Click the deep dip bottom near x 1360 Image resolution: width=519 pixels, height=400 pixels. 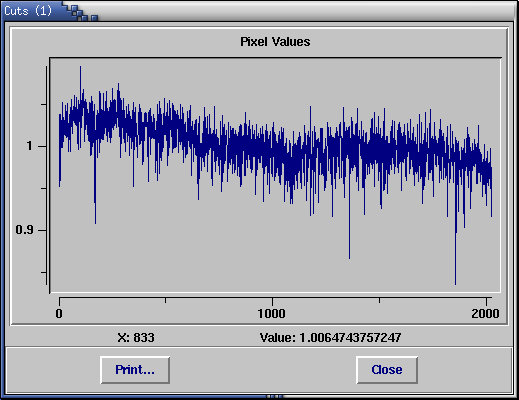tap(349, 257)
